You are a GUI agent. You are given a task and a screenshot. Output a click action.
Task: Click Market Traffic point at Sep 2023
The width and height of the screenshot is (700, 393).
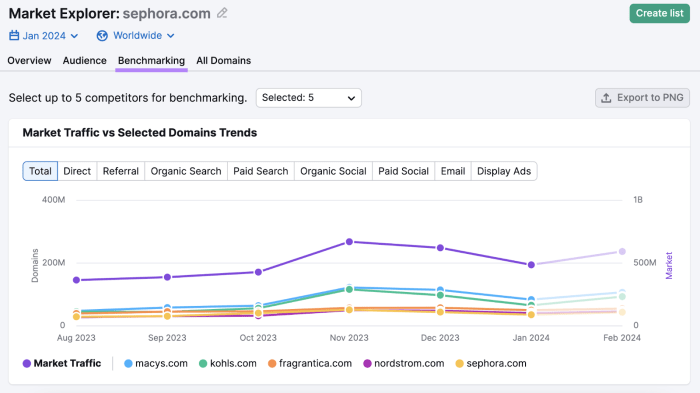(x=167, y=277)
